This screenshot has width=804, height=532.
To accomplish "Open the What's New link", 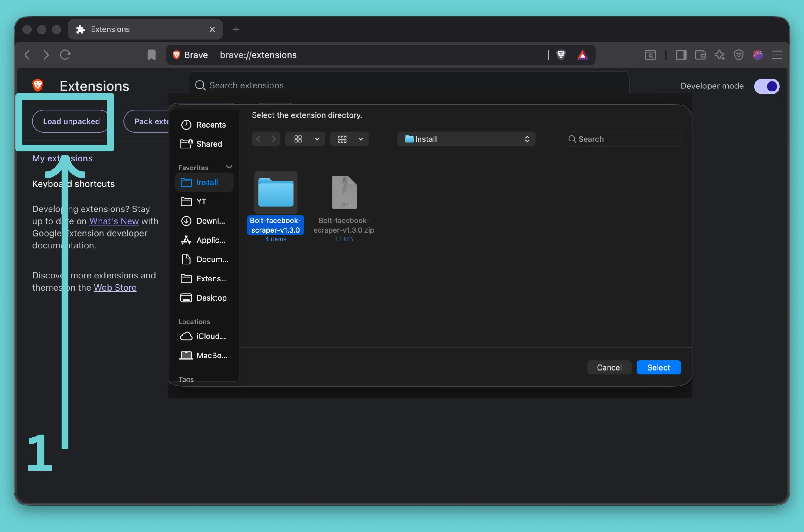I will 114,221.
